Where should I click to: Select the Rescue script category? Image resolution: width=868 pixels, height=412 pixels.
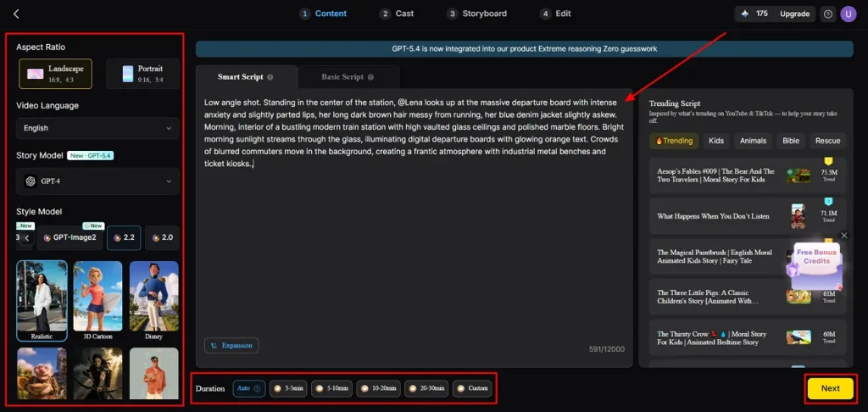[827, 141]
